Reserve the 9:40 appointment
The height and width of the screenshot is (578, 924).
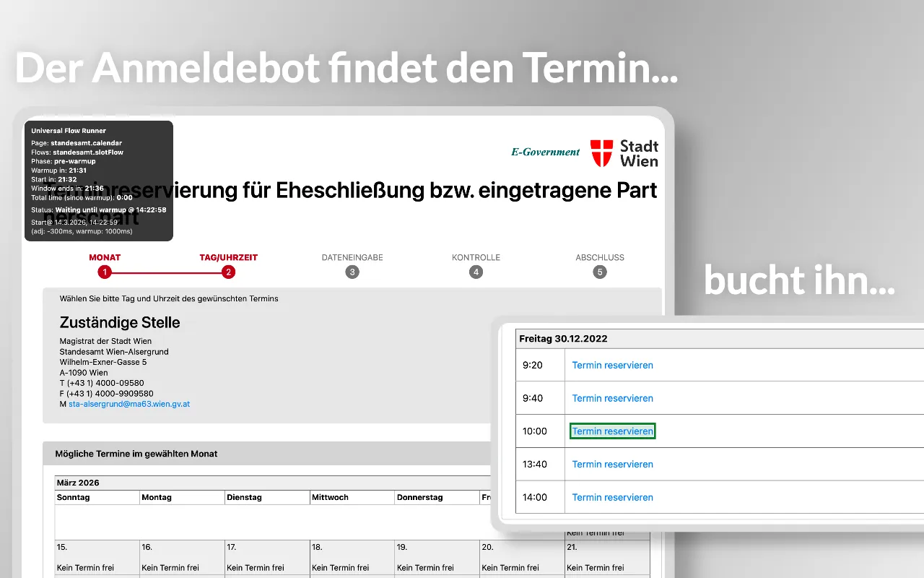click(x=612, y=398)
